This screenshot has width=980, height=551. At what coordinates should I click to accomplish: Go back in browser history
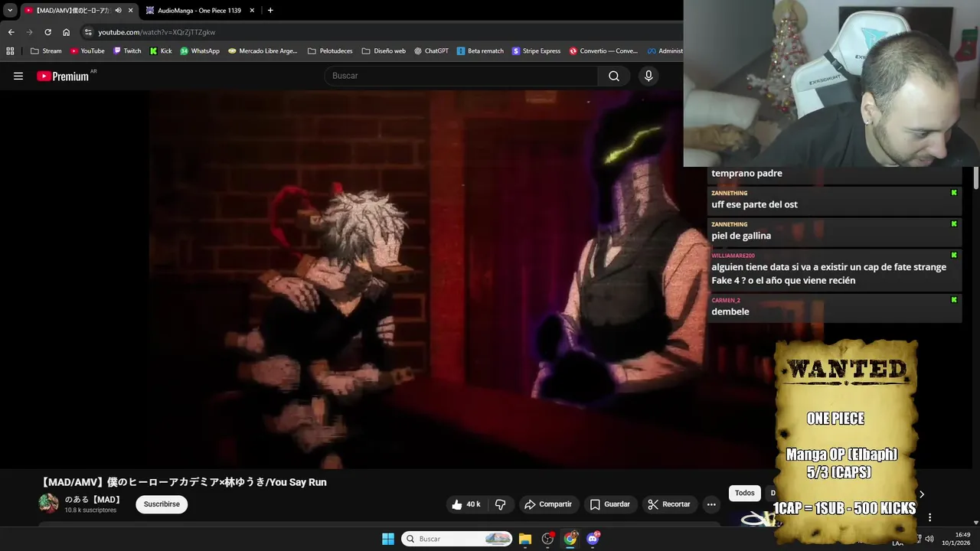11,32
